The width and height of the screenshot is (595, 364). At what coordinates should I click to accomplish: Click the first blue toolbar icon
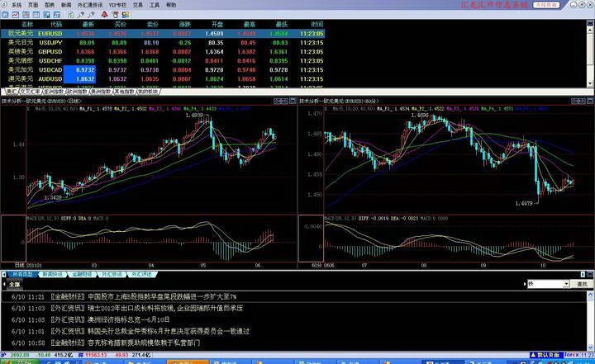5,15
